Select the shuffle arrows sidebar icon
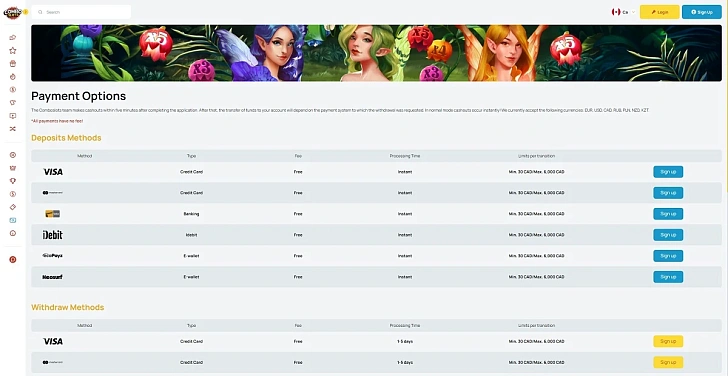728x376 pixels. (x=13, y=129)
